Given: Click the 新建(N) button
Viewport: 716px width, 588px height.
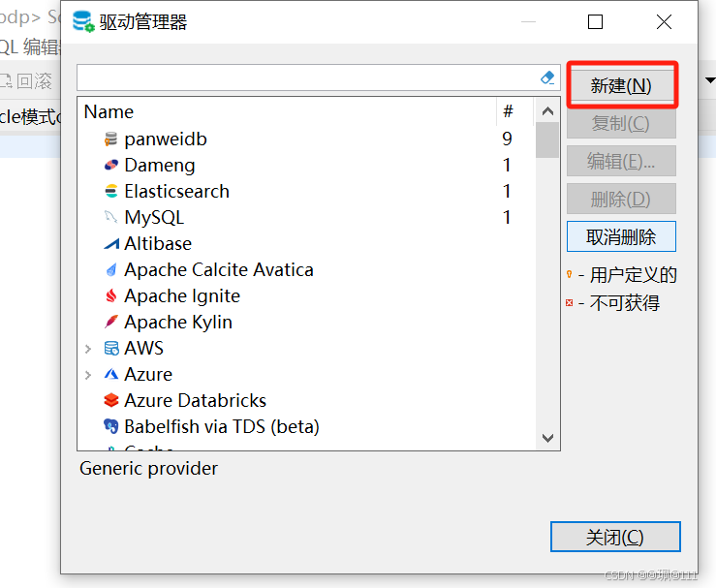Looking at the screenshot, I should coord(621,85).
